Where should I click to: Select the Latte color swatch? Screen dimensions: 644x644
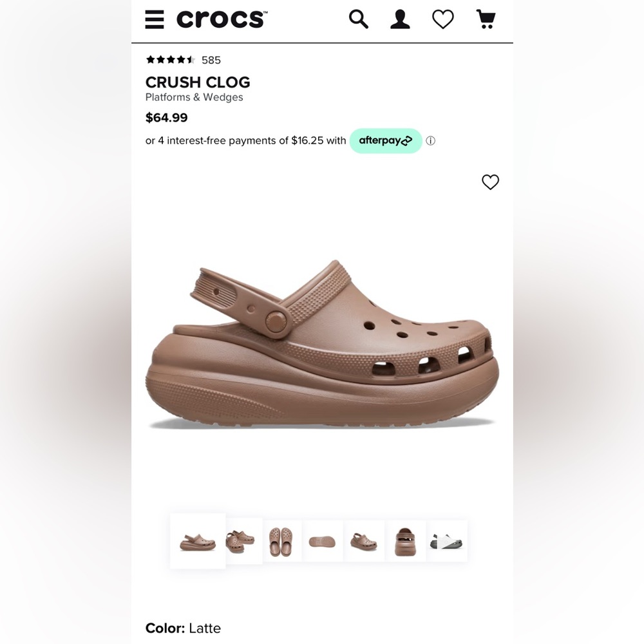click(x=205, y=628)
